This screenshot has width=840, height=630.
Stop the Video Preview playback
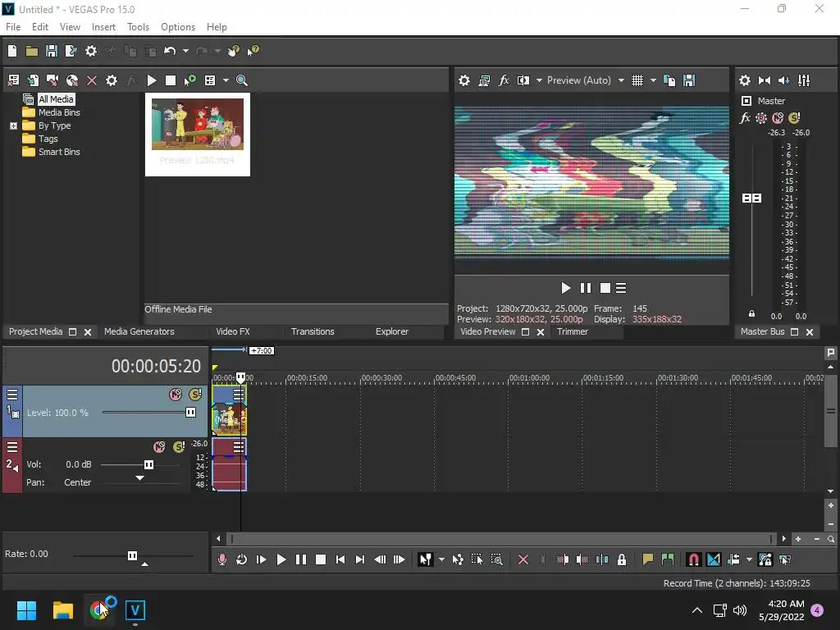605,288
